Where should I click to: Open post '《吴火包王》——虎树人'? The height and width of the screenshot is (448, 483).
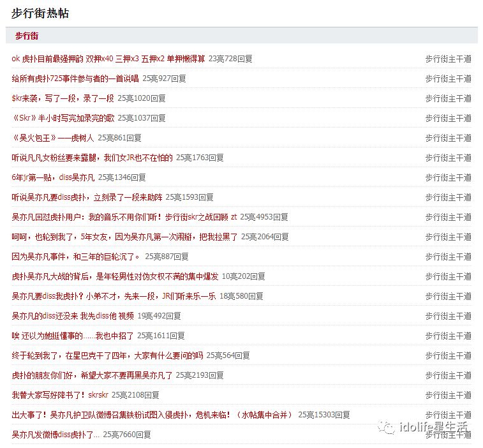(x=53, y=138)
